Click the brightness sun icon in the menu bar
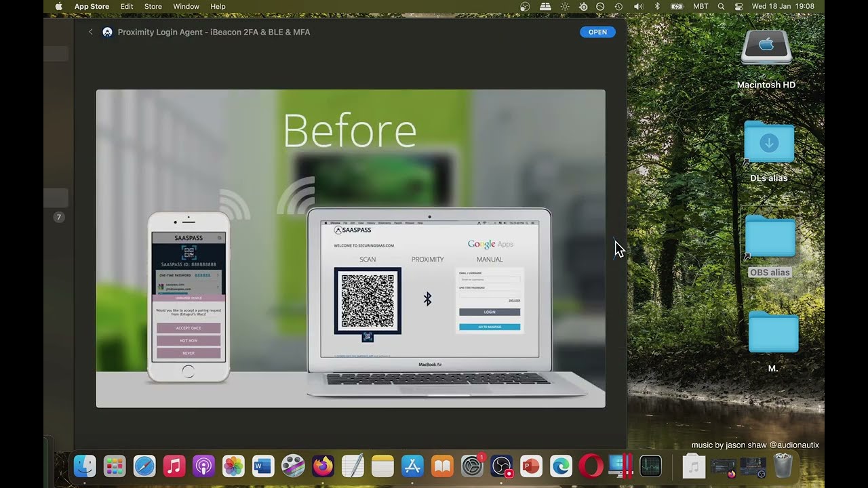Viewport: 868px width, 488px height. [565, 6]
